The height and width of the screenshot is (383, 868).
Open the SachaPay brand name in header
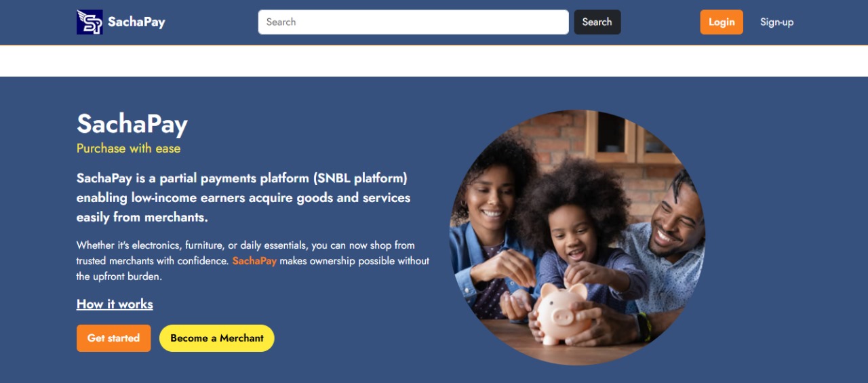click(136, 22)
